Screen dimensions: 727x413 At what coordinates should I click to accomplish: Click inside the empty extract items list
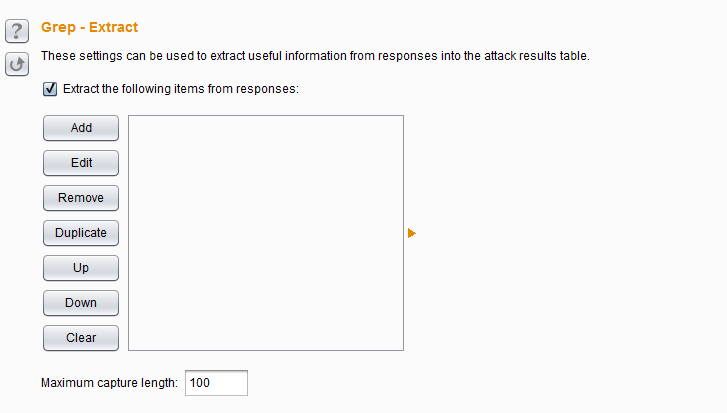point(265,233)
